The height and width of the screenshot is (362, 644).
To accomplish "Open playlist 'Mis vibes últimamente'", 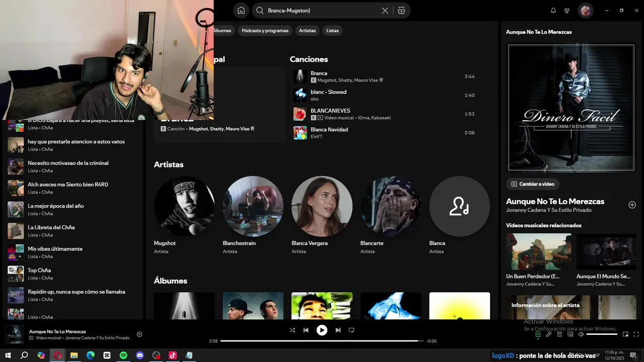I will [x=73, y=252].
